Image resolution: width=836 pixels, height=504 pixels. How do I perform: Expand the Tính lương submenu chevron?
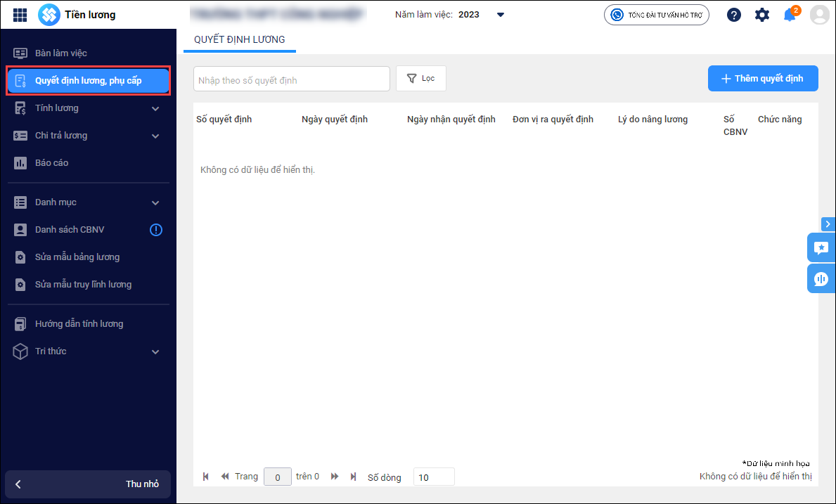pyautogui.click(x=155, y=109)
